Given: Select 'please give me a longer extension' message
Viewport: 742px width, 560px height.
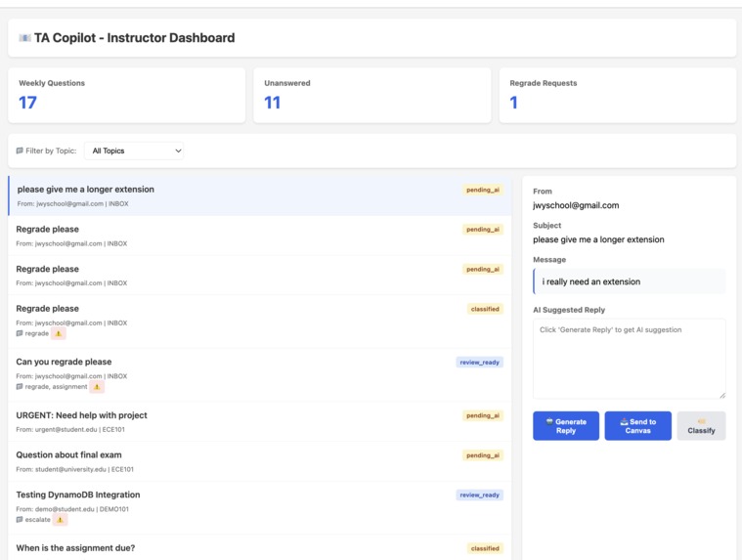Looking at the screenshot, I should [x=260, y=195].
